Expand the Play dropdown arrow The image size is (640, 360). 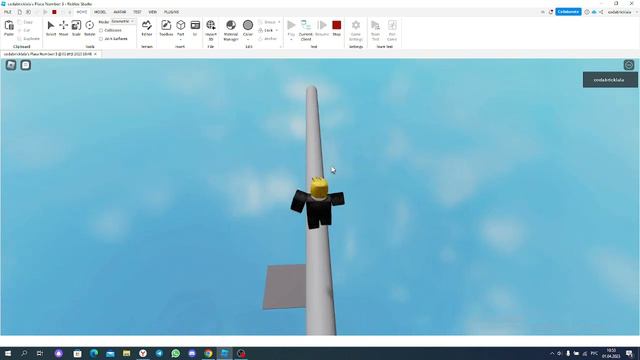point(291,40)
